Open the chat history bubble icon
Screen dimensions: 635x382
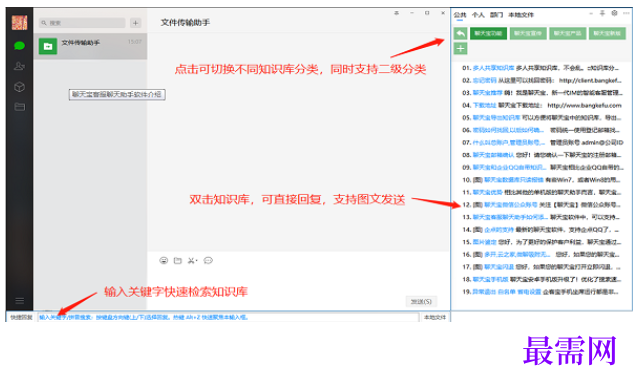click(x=208, y=260)
